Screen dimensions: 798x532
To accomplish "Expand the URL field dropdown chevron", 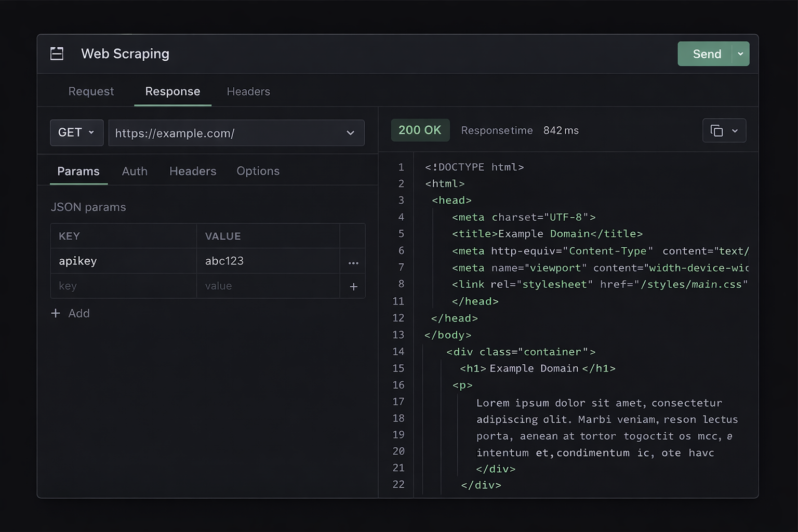I will (350, 133).
